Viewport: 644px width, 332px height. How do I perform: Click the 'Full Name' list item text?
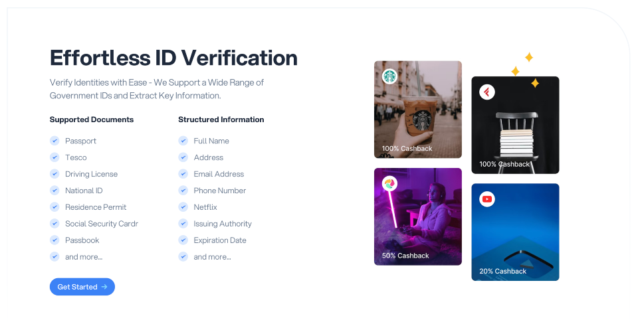pyautogui.click(x=211, y=141)
